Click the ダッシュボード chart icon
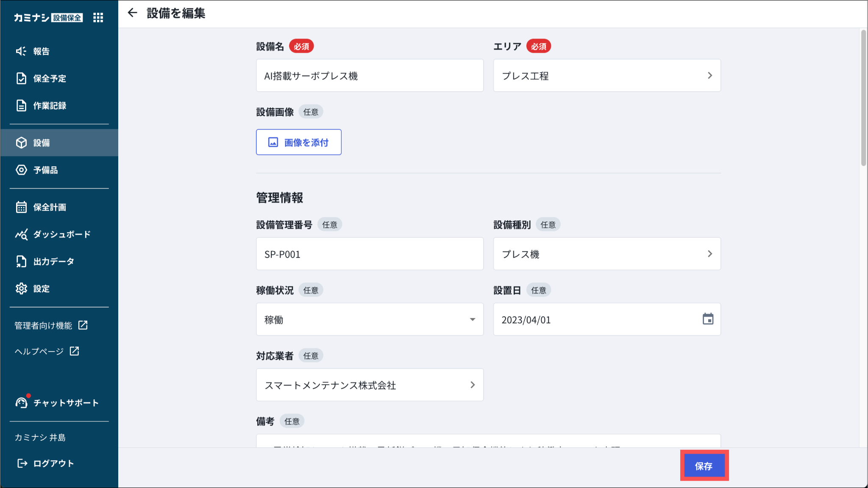Image resolution: width=868 pixels, height=488 pixels. click(21, 234)
